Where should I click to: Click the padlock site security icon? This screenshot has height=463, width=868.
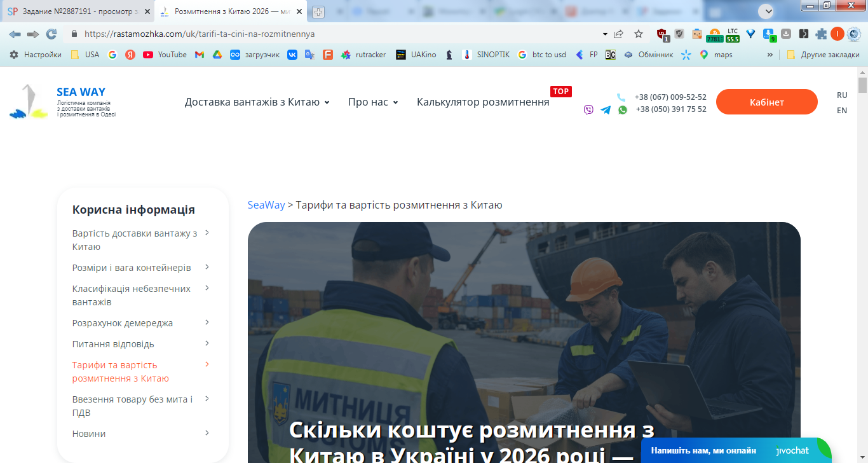coord(74,34)
